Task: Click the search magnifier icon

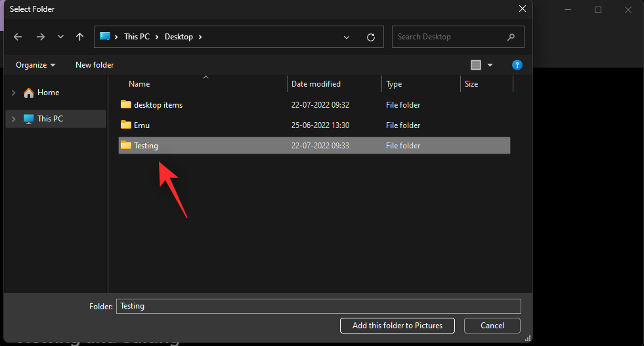Action: [511, 37]
